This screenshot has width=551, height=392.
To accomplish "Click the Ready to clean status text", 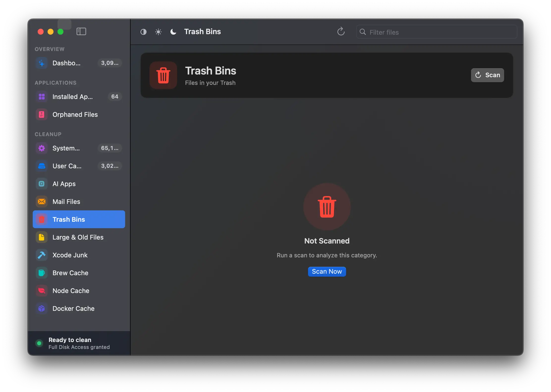I will click(x=70, y=340).
